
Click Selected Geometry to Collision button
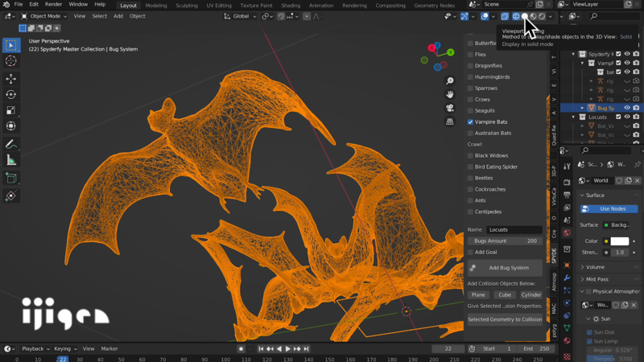(505, 319)
